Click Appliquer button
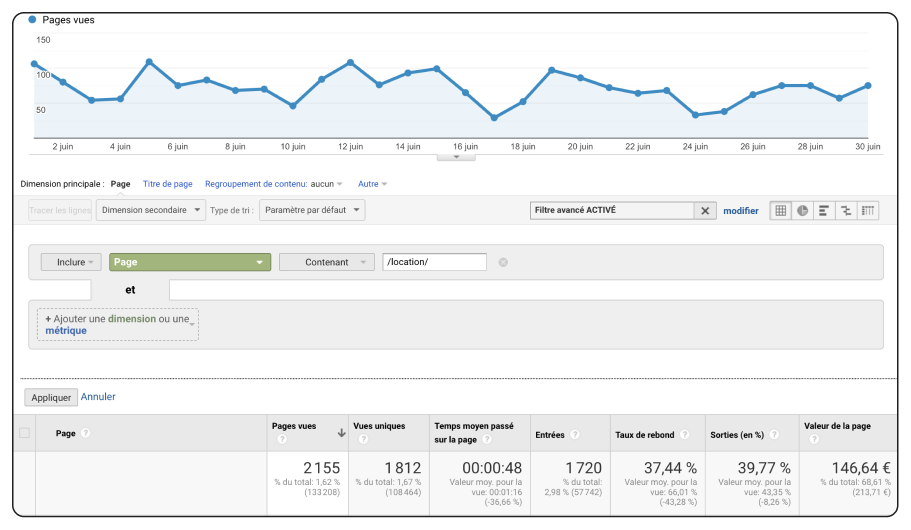911x530 pixels. [x=51, y=398]
